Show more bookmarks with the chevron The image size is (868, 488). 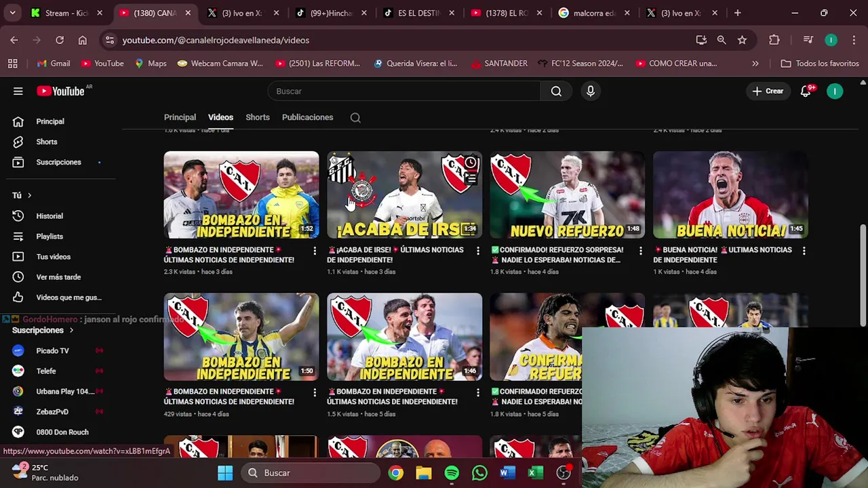tap(755, 63)
